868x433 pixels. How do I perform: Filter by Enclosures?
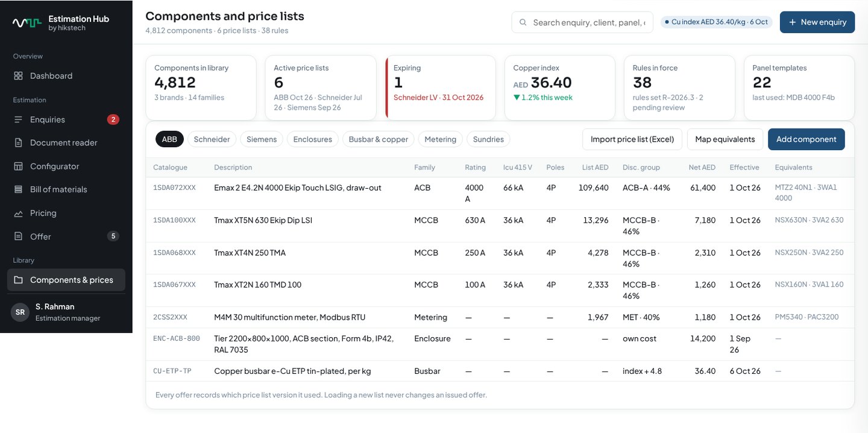[312, 139]
